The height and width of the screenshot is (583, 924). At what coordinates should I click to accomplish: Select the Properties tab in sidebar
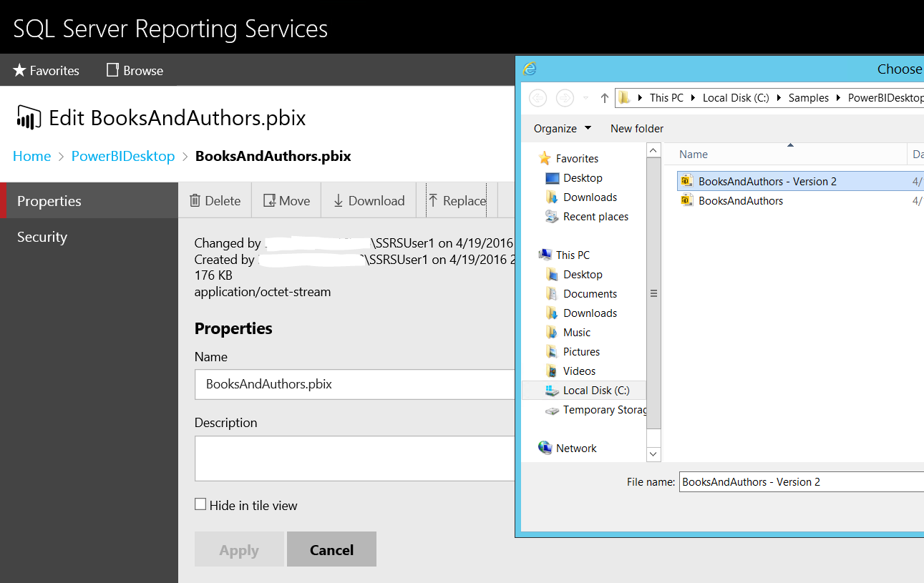click(x=89, y=201)
